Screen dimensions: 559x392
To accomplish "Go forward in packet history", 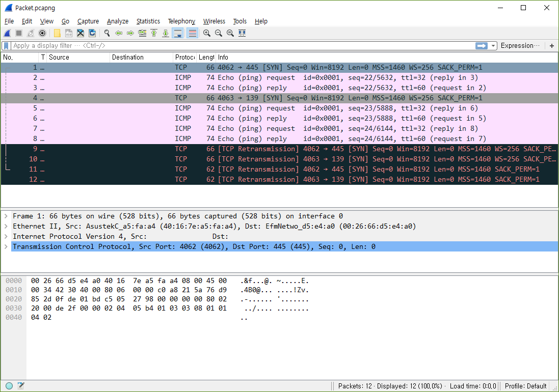I will click(x=130, y=33).
